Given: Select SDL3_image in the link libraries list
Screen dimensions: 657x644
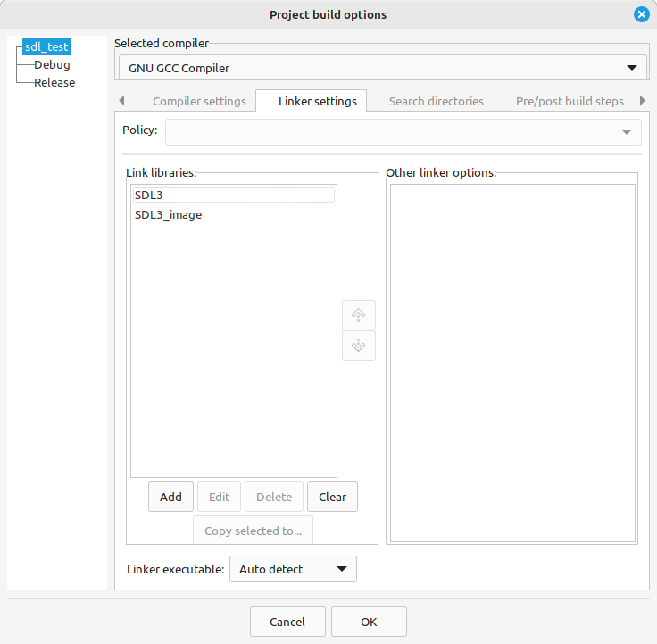Looking at the screenshot, I should (168, 214).
